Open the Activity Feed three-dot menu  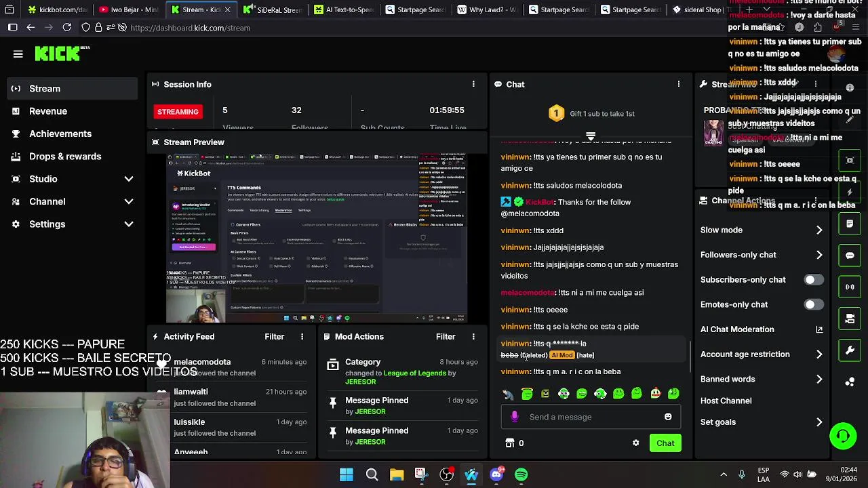[x=302, y=337]
